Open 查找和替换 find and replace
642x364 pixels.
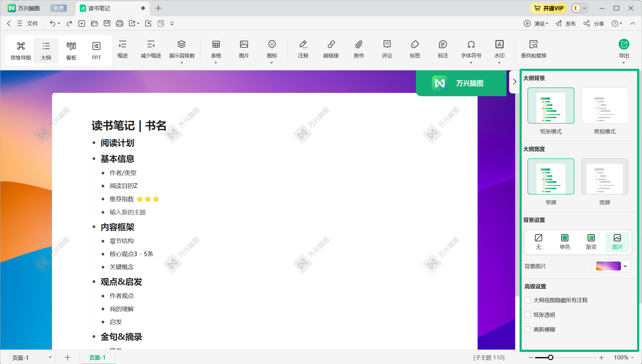(534, 49)
